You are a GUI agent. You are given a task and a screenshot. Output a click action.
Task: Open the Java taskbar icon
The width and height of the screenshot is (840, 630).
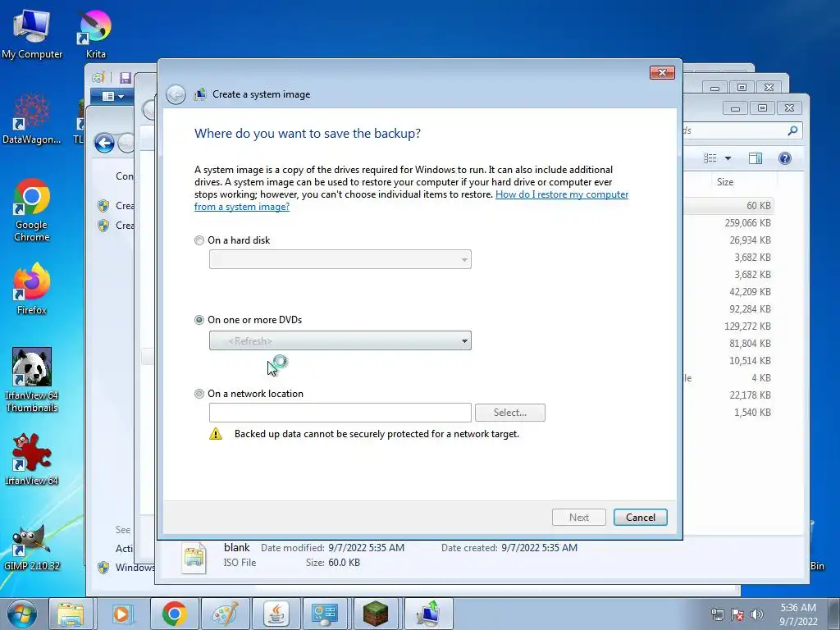point(276,614)
